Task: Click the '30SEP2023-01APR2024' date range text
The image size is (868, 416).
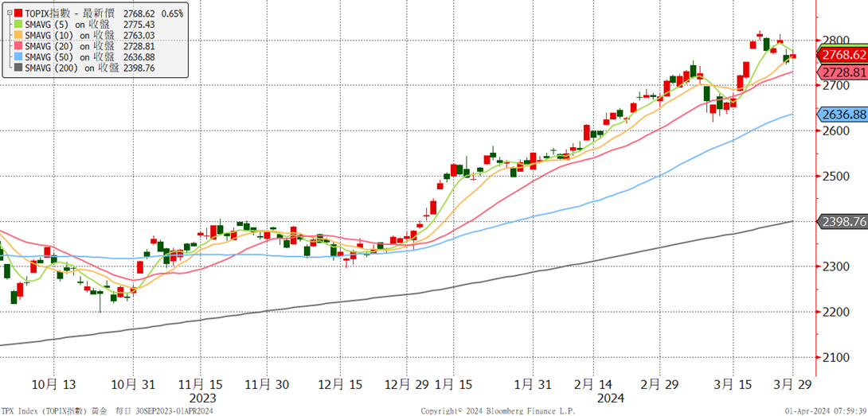Action: tap(174, 411)
